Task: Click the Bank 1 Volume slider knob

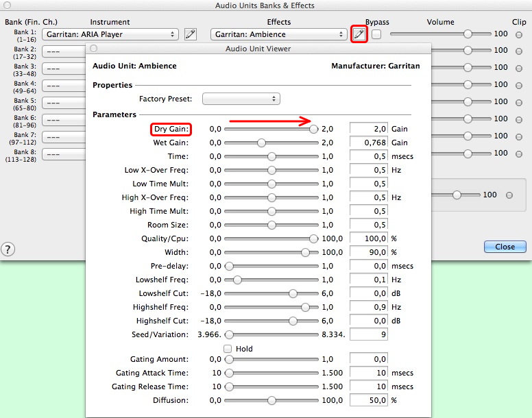Action: (468, 34)
